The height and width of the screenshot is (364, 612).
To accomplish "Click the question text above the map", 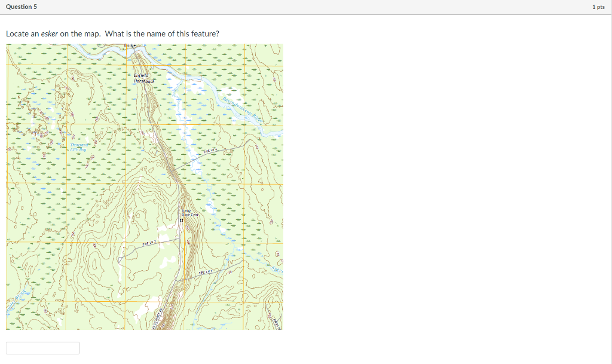I will click(112, 33).
